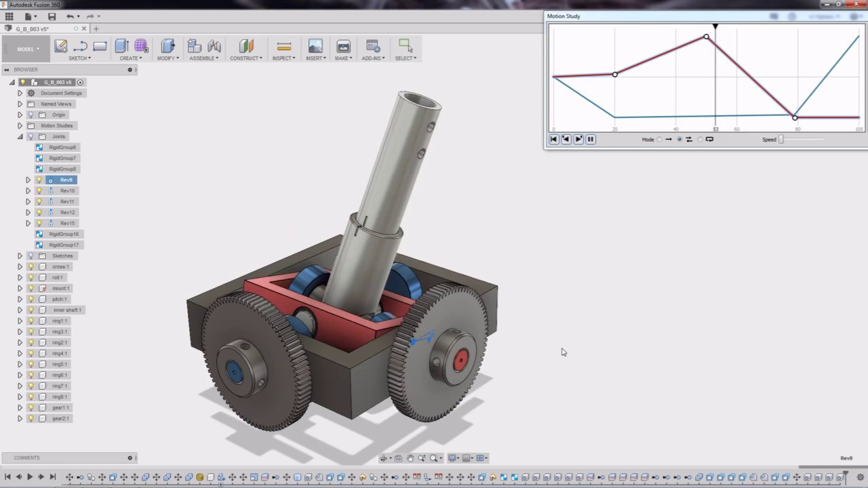Open the MODIFY menu
868x488 pixels.
[x=168, y=58]
